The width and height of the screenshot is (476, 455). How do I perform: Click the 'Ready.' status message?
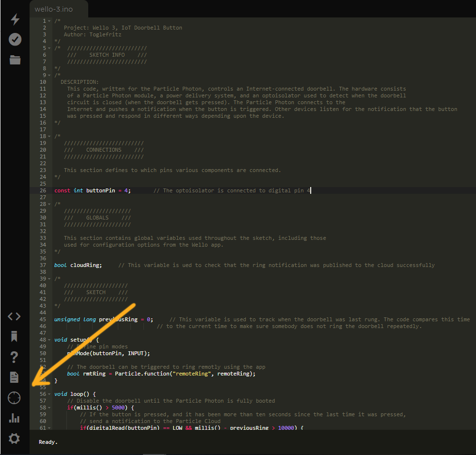48,442
